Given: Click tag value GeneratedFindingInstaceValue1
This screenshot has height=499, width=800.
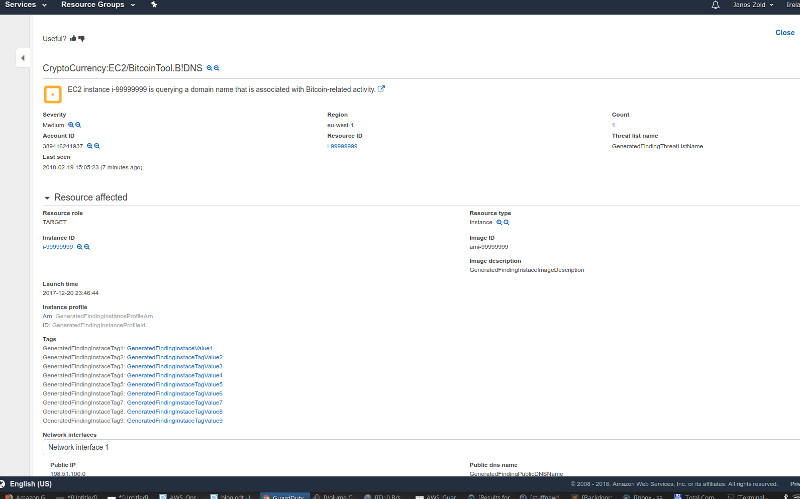Looking at the screenshot, I should pos(169,348).
